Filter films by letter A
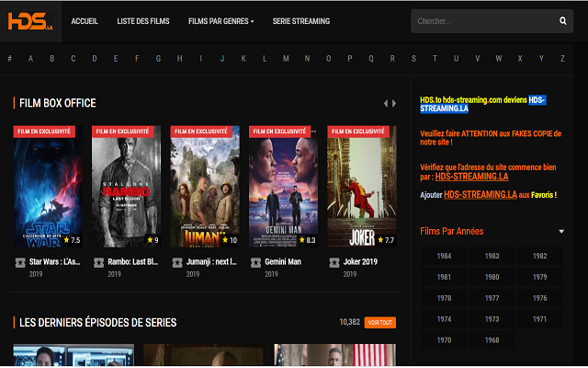 tap(30, 59)
